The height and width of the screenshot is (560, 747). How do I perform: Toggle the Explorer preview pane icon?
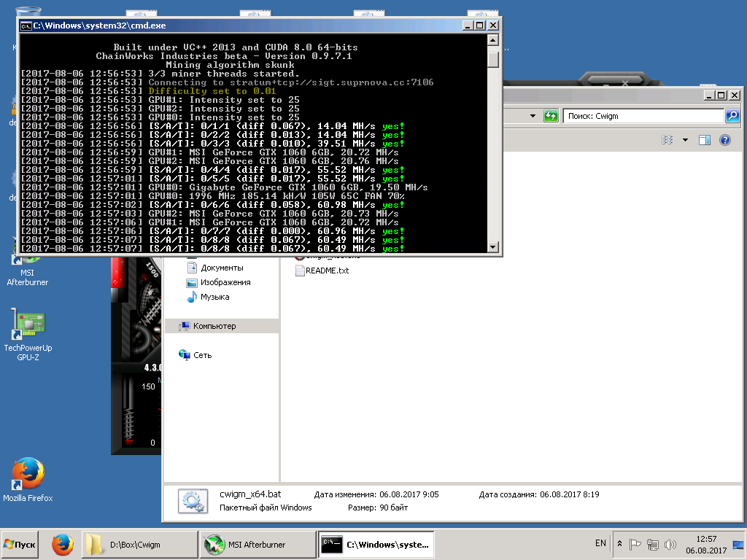pyautogui.click(x=705, y=140)
